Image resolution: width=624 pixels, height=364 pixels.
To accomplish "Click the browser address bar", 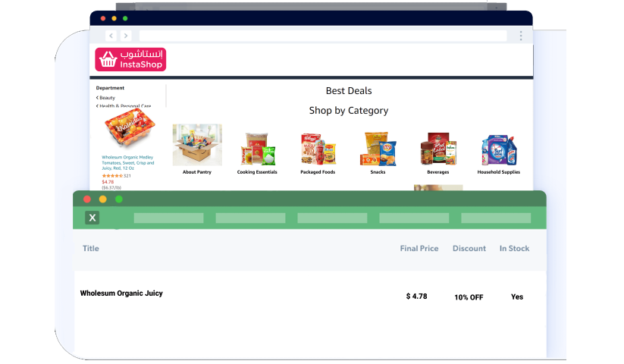I will click(x=323, y=36).
